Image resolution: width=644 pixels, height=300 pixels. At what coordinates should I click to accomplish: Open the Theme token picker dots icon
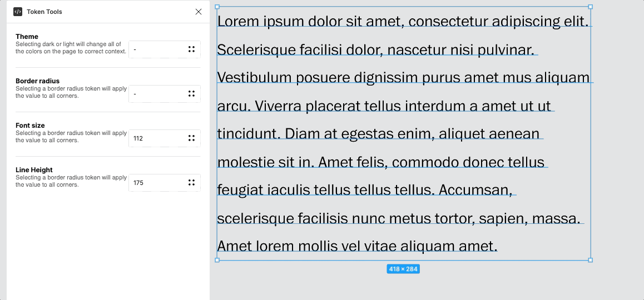coord(191,49)
